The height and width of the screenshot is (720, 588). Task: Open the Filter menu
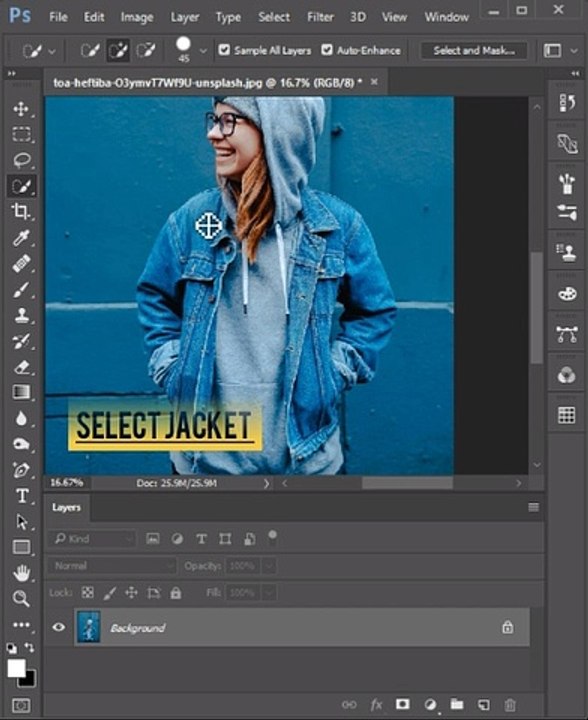[x=320, y=17]
